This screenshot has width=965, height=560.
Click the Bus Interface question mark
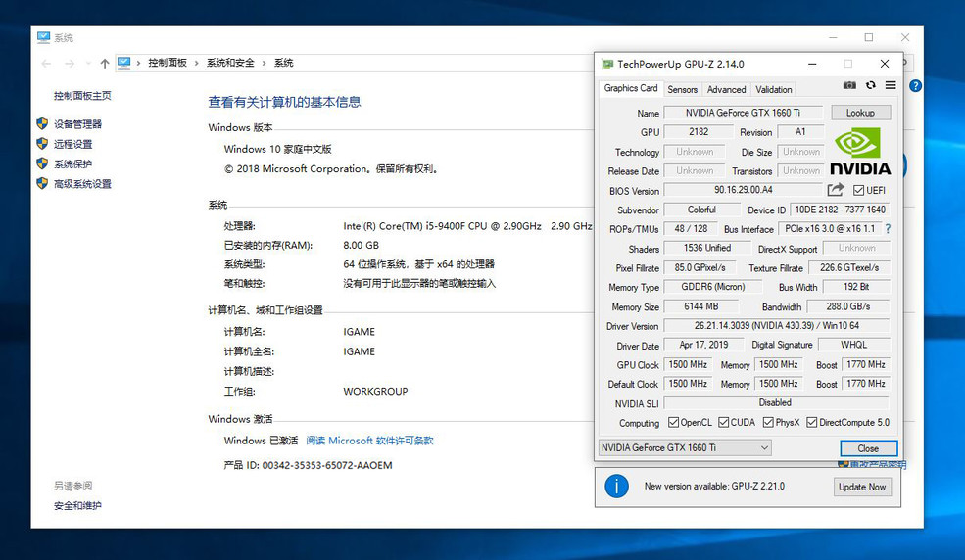(x=888, y=229)
